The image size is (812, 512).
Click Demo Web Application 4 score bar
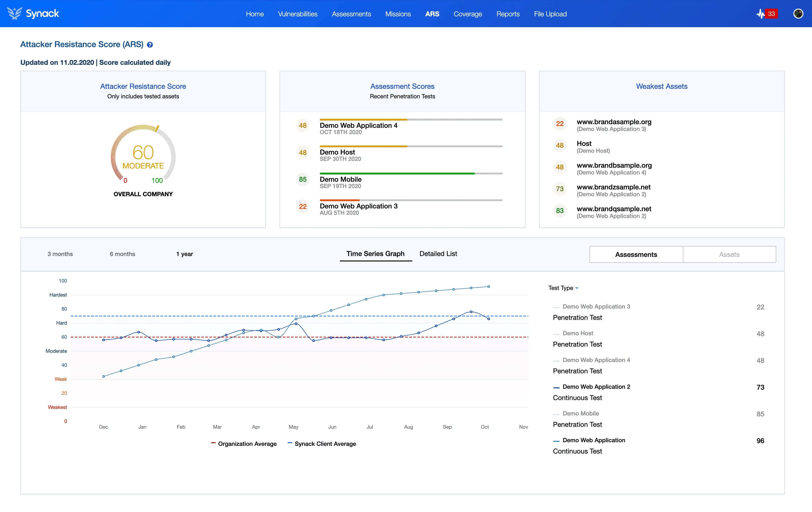point(411,119)
